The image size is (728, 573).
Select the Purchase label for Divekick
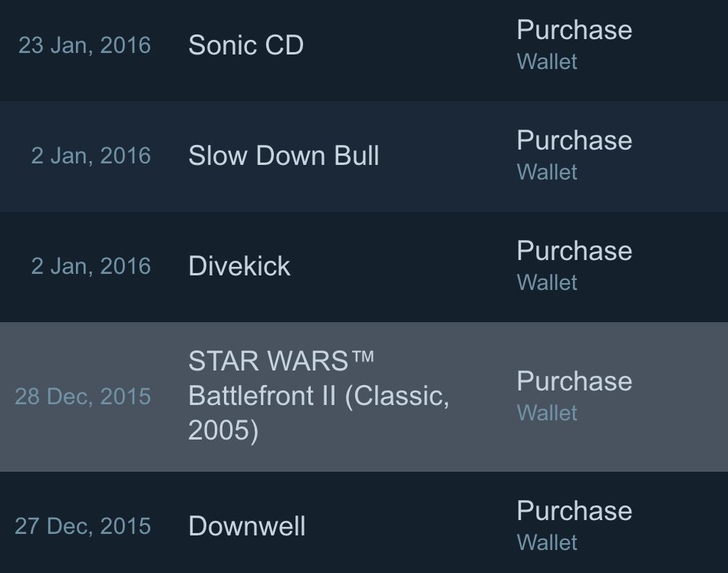pos(574,251)
